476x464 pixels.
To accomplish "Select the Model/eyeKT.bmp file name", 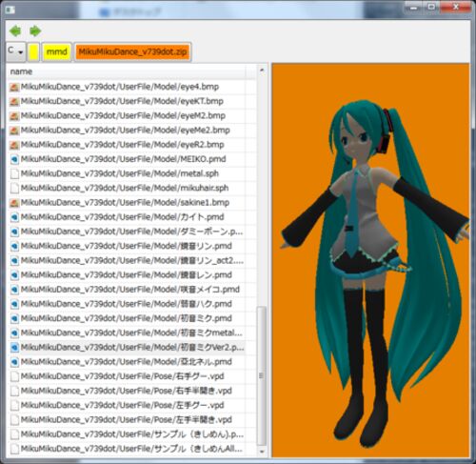I will click(x=122, y=101).
